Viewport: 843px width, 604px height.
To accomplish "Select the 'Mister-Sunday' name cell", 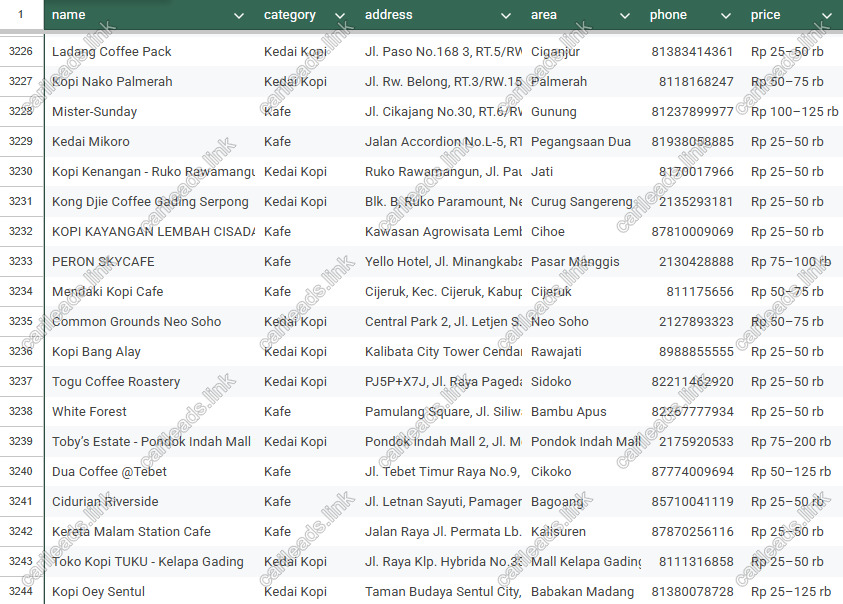I will pos(150,112).
